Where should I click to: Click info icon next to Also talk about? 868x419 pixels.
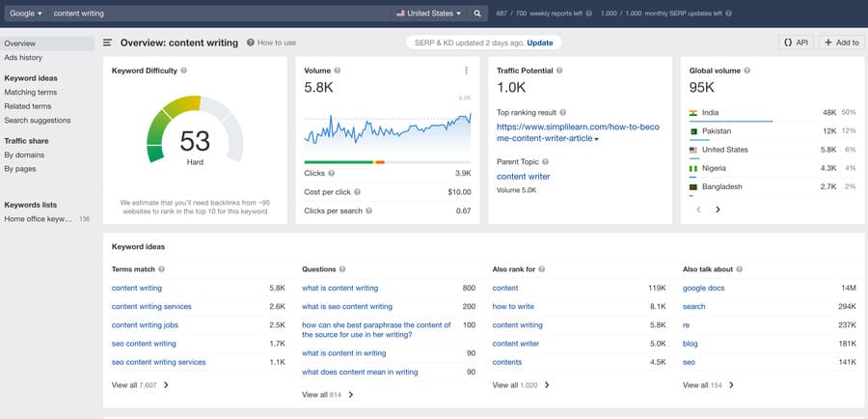click(x=739, y=269)
